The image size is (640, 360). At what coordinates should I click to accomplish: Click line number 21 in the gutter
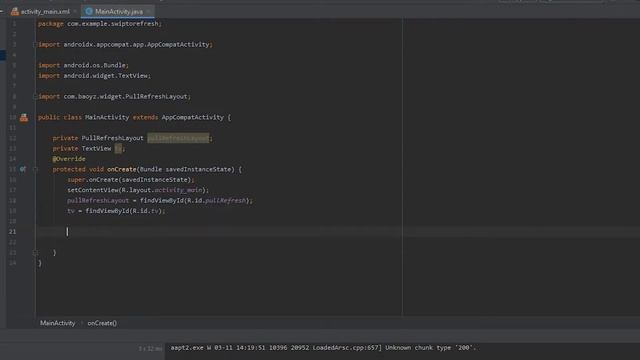pos(13,232)
